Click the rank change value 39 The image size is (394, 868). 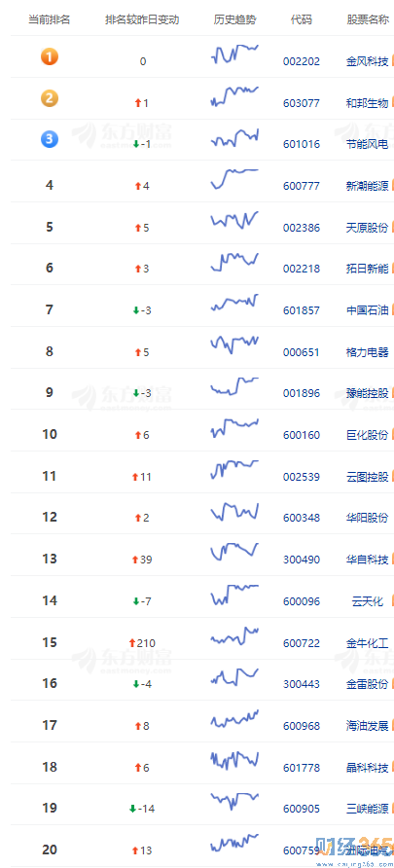pos(146,560)
